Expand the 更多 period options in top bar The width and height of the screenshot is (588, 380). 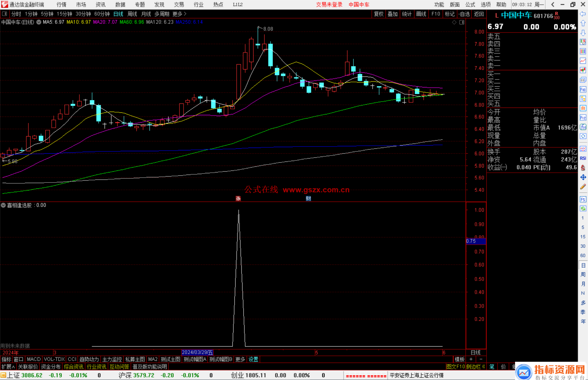(179, 14)
